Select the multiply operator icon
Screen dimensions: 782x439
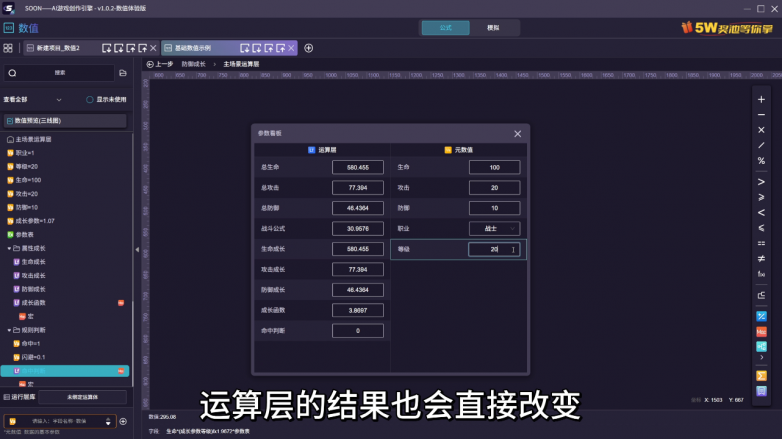[x=761, y=130]
